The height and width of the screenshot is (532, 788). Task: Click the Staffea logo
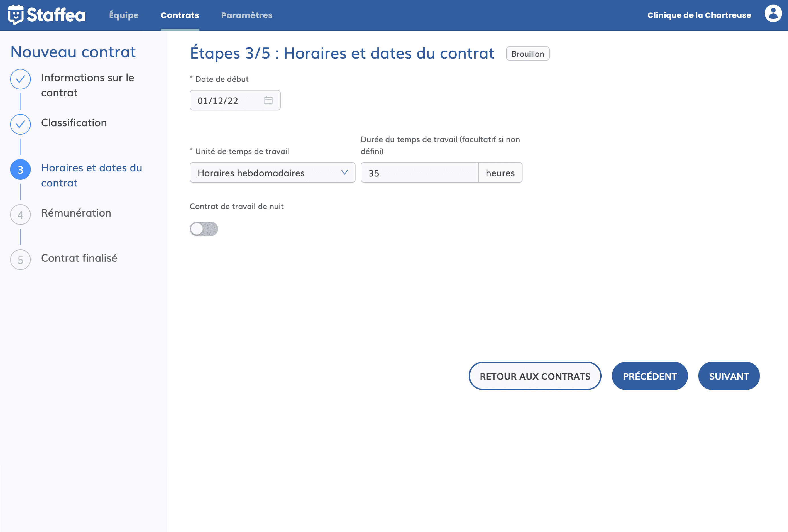pos(48,15)
